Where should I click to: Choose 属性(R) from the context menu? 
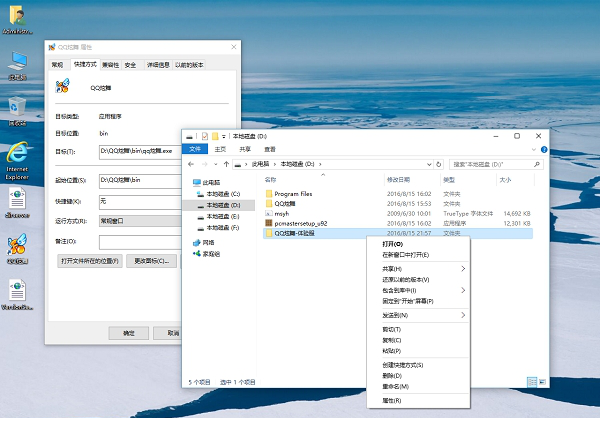[x=418, y=400]
